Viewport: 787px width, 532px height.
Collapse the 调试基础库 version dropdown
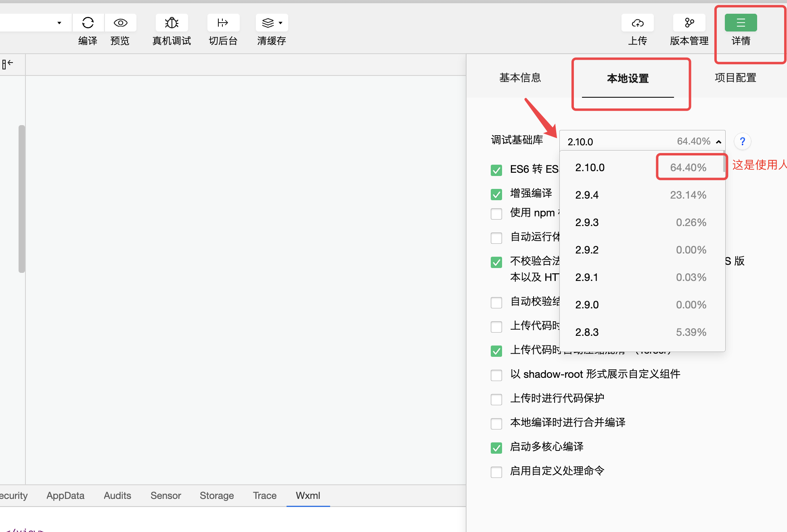pyautogui.click(x=718, y=142)
